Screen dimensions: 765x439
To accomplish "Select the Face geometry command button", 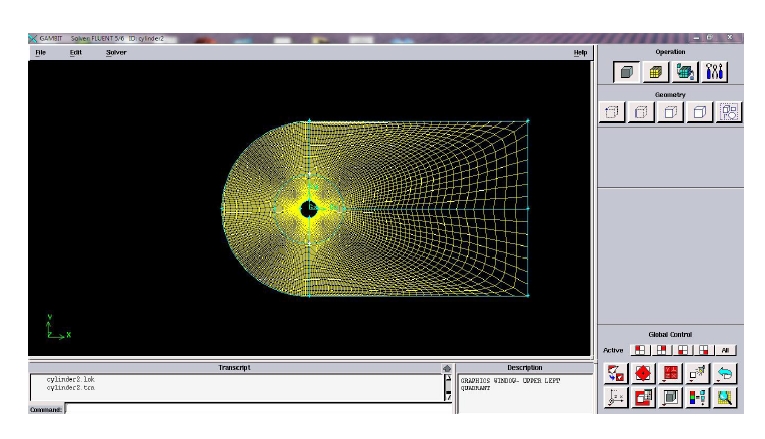I will (670, 112).
